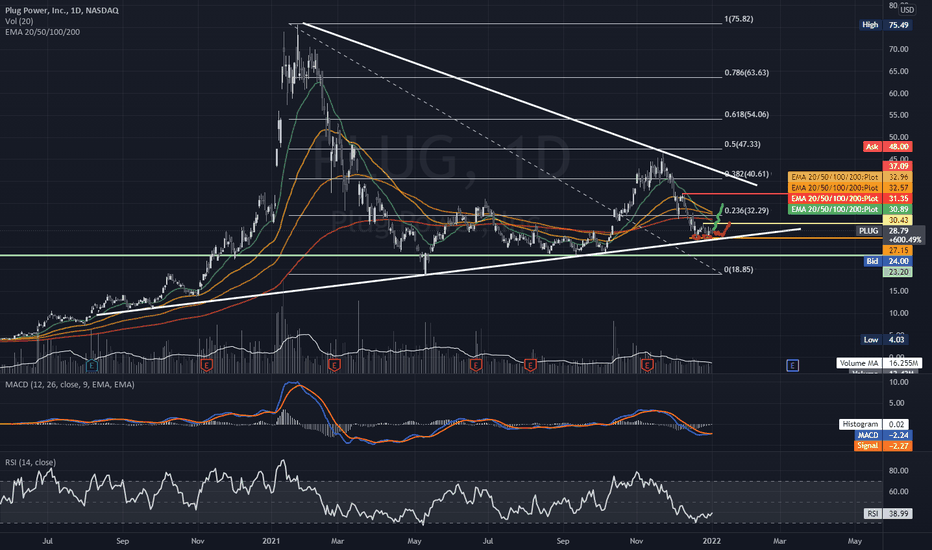Screen dimensions: 932x550
Task: Select the RSI (14, close) legend
Action: pos(30,462)
